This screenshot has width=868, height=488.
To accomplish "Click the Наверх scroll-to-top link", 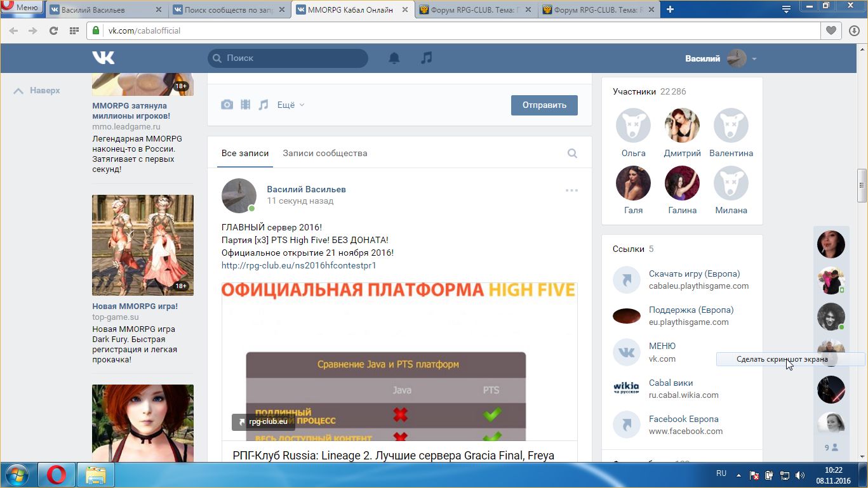I will click(37, 91).
